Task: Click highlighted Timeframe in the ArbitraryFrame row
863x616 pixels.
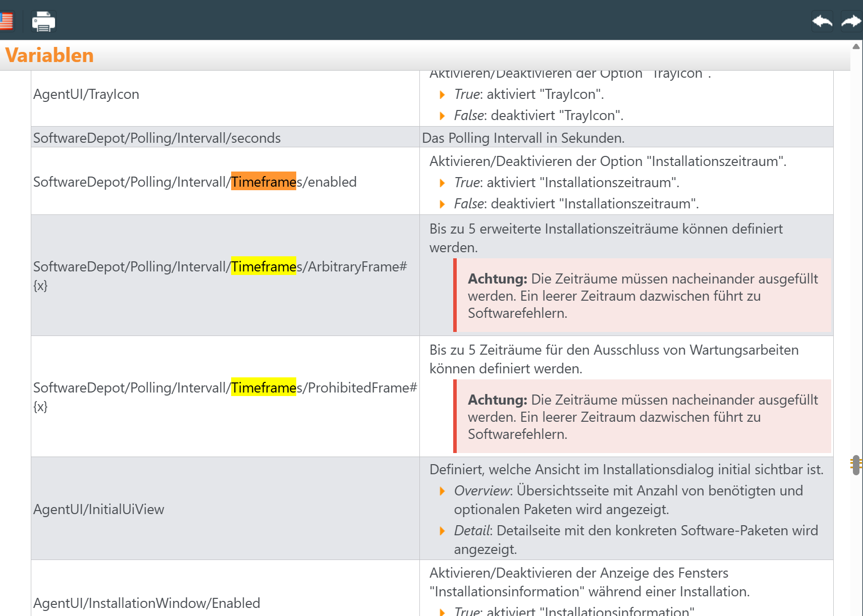Action: click(263, 266)
